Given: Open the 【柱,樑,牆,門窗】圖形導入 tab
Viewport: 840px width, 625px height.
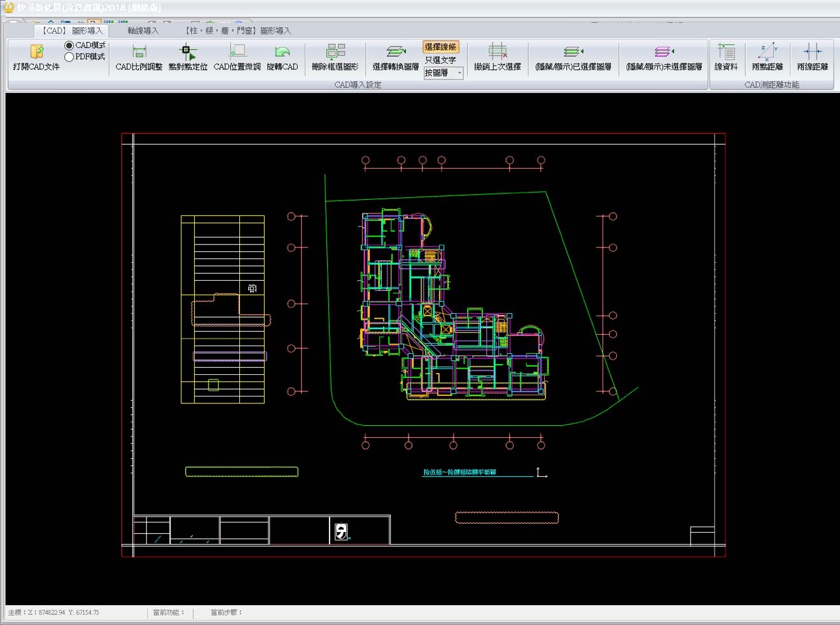Looking at the screenshot, I should point(237,31).
